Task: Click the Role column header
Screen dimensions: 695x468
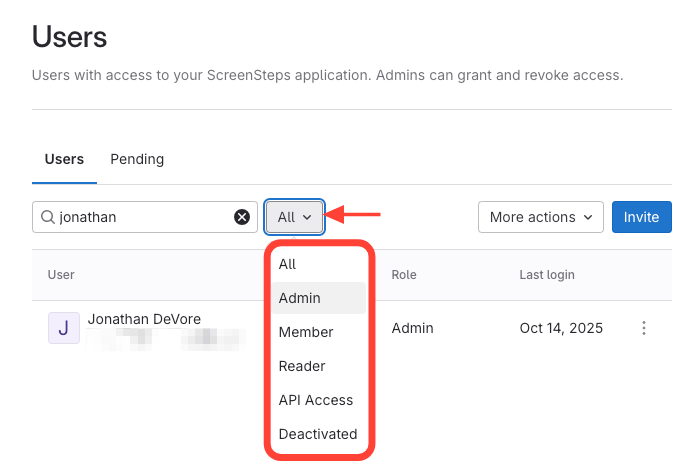Action: (x=404, y=275)
